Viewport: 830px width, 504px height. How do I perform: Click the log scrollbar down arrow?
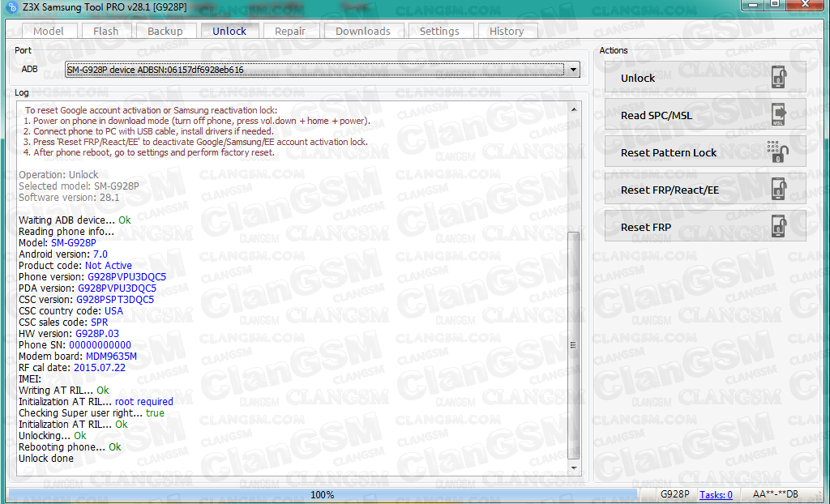point(573,468)
